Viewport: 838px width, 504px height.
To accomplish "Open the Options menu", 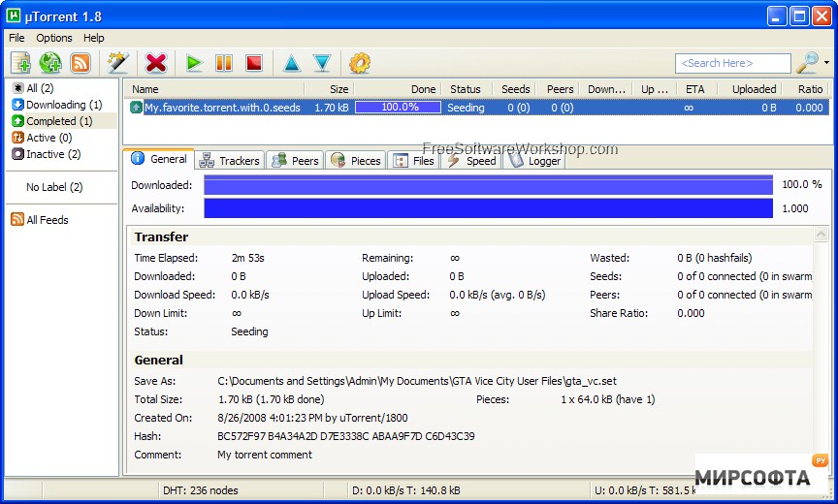I will 54,38.
